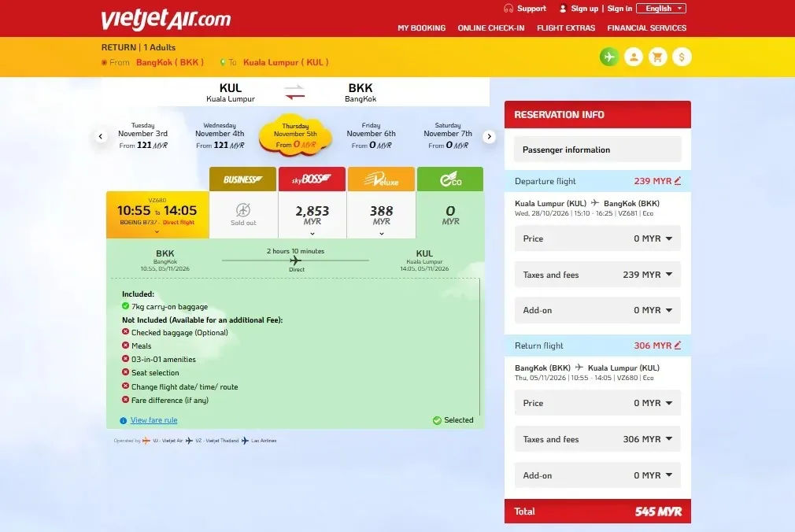Click the Business fare class header
The image size is (795, 532).
click(243, 179)
